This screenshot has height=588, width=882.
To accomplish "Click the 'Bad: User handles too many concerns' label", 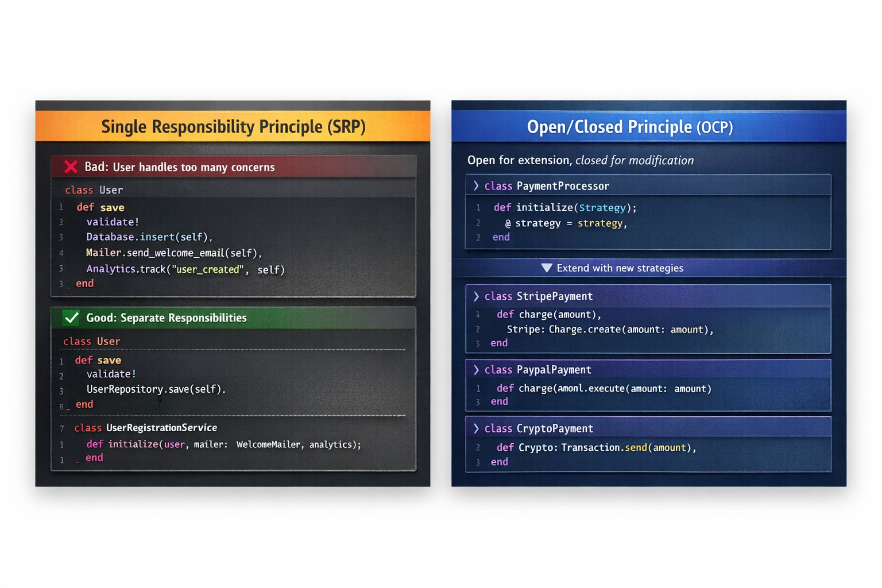I will pos(179,167).
